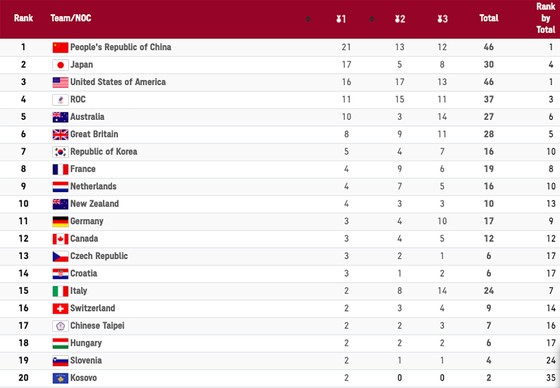Image resolution: width=560 pixels, height=388 pixels.
Task: Click the ROC emblem icon
Action: [x=60, y=100]
